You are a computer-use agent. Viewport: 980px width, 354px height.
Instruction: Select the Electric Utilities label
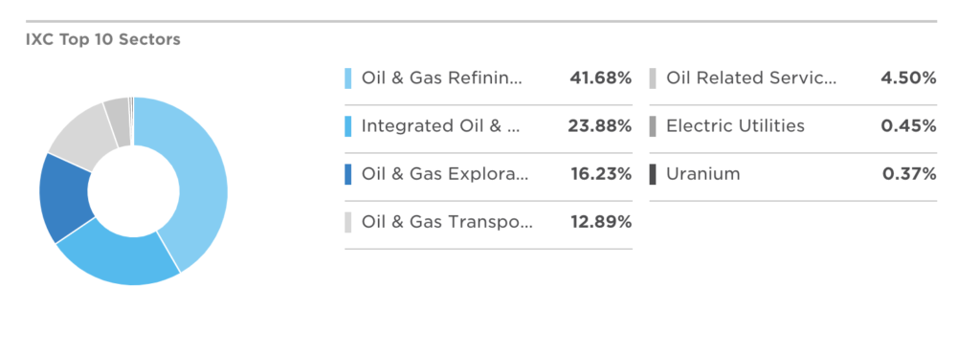pos(736,126)
